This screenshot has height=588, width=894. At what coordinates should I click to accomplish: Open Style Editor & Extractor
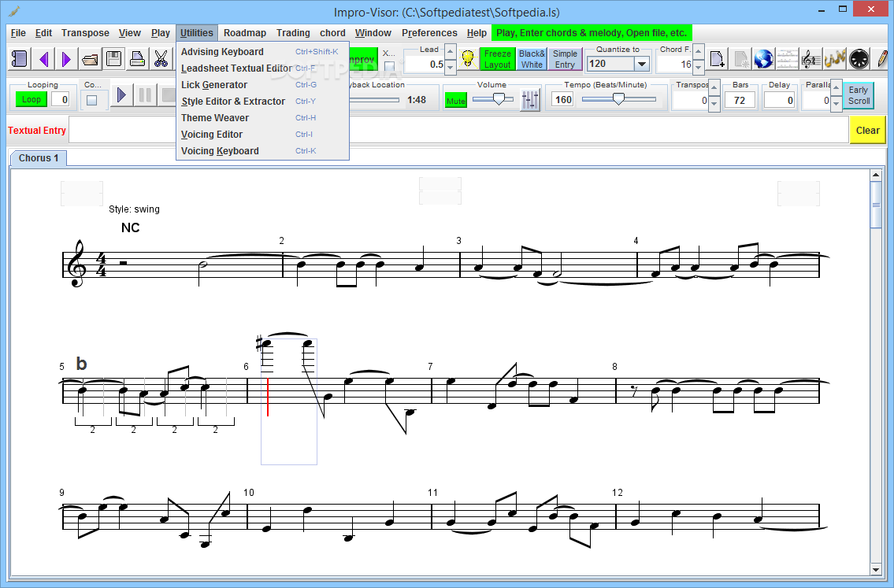point(262,102)
